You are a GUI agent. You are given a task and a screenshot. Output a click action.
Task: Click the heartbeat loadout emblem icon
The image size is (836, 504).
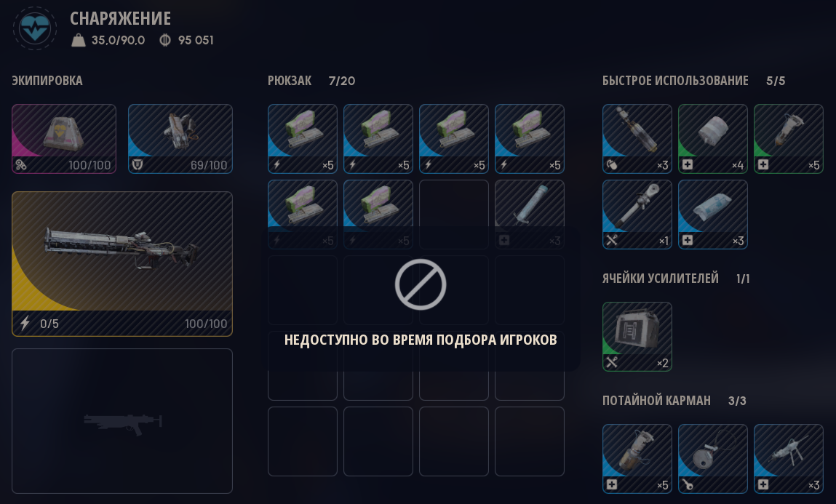click(x=35, y=28)
